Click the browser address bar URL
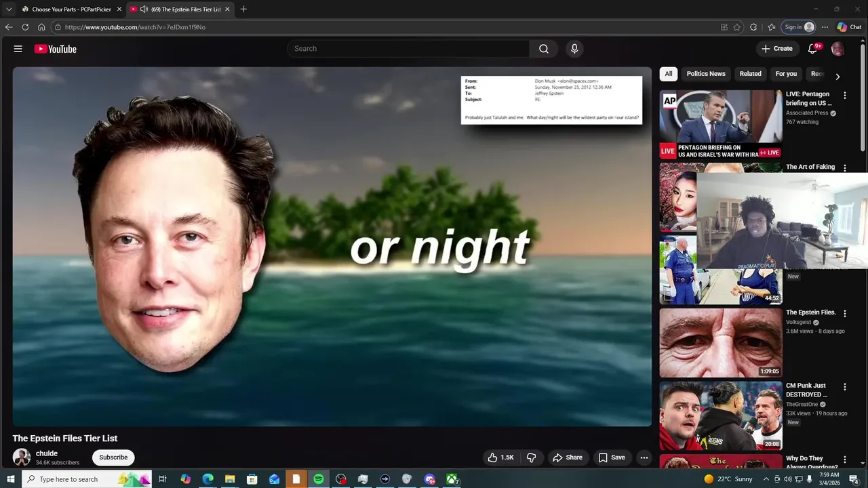 [135, 27]
